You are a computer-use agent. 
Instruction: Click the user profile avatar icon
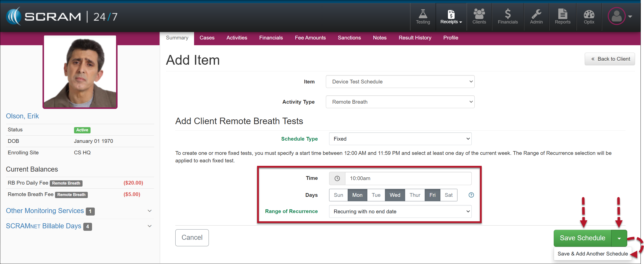point(616,16)
